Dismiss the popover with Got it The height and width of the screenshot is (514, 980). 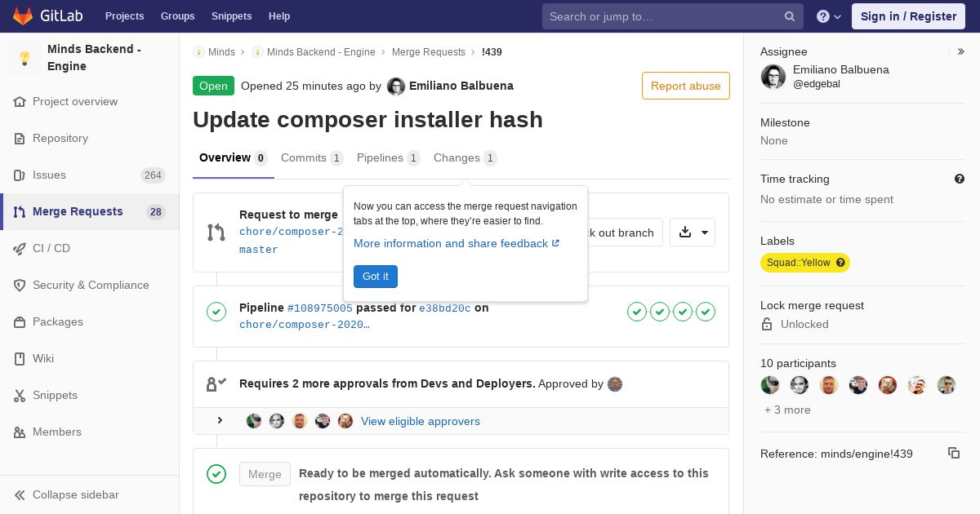coord(376,277)
